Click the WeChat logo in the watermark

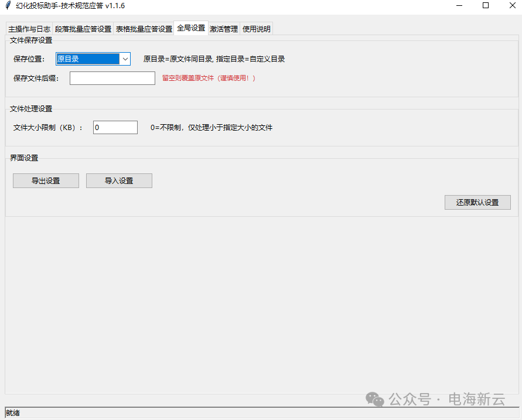(375, 399)
